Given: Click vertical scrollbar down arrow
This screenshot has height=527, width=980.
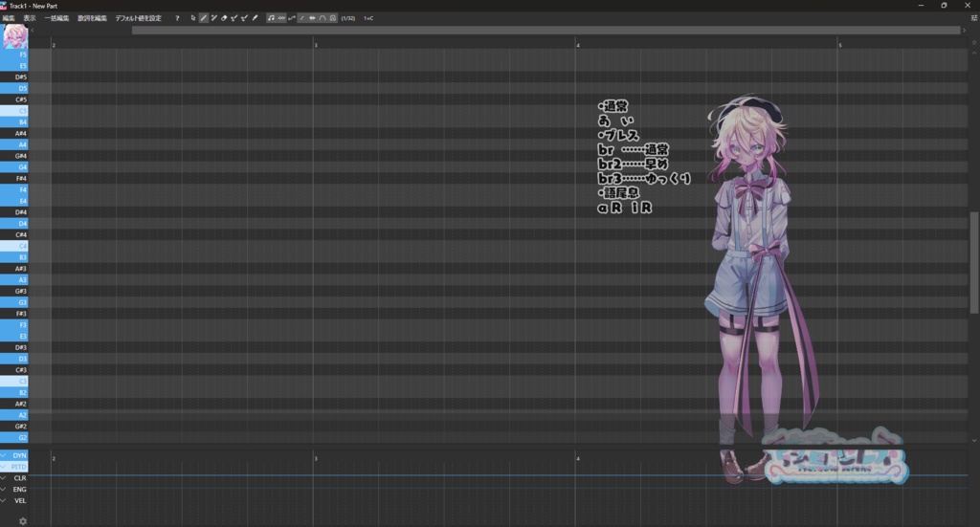Looking at the screenshot, I should coord(973,440).
